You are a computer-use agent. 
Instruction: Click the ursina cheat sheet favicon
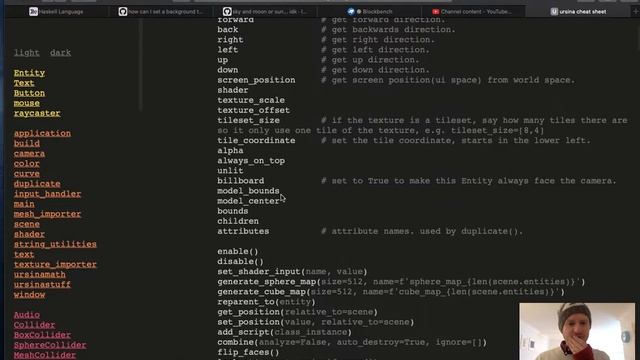pos(554,12)
